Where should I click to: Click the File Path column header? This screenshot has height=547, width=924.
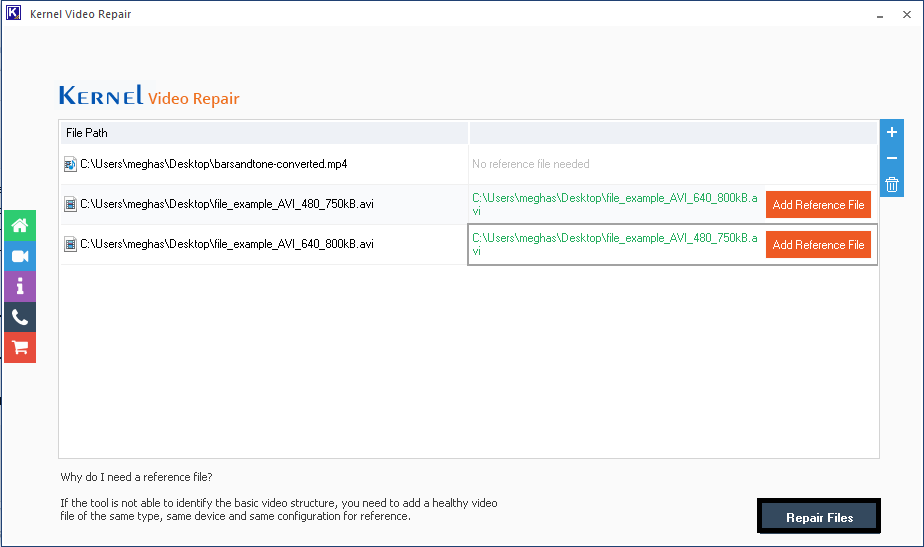pos(87,133)
